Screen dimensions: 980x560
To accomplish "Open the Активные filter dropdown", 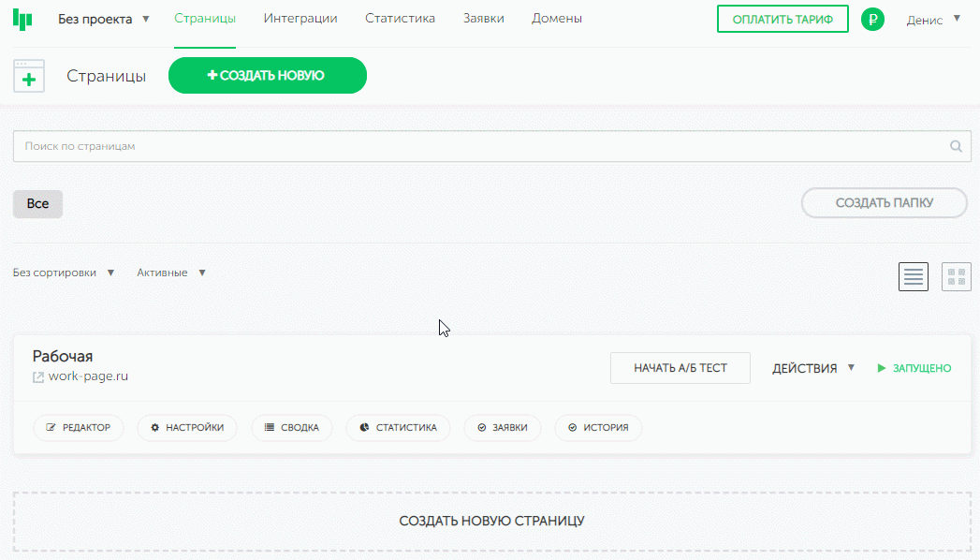I will click(171, 273).
